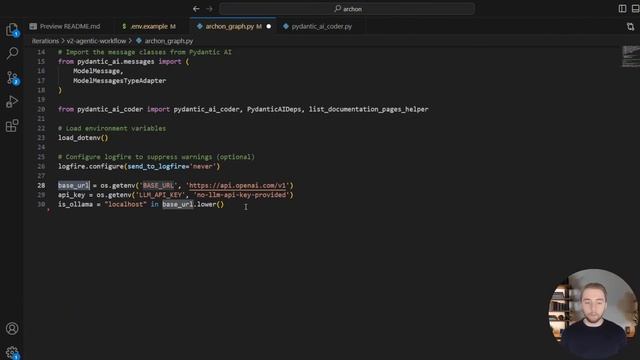The width and height of the screenshot is (640, 360).
Task: Click the load_dotenv() call
Action: pos(83,138)
